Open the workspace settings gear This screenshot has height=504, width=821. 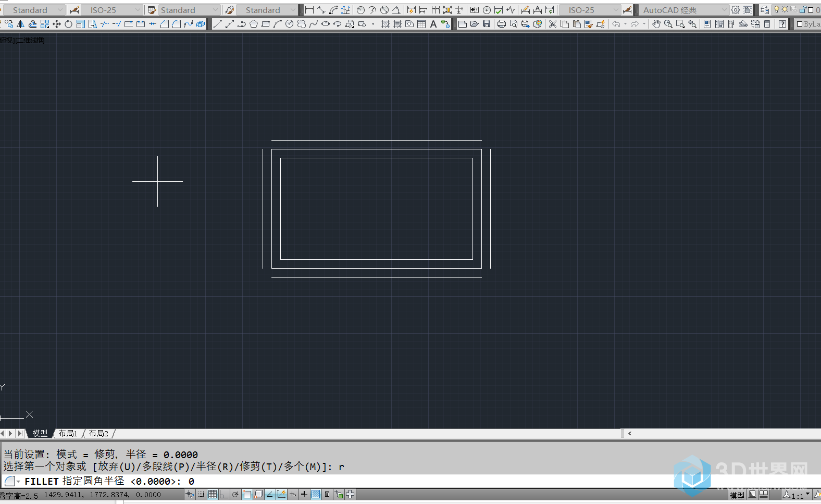(736, 10)
